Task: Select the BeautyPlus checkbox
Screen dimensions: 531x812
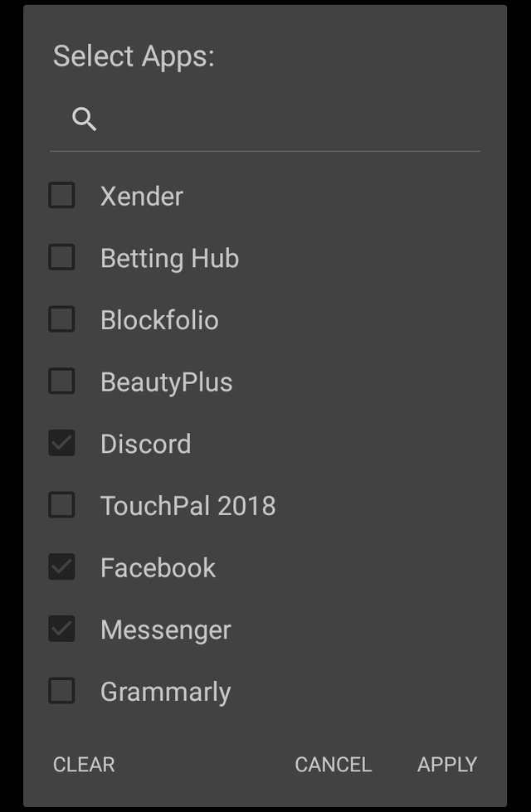Action: (61, 382)
